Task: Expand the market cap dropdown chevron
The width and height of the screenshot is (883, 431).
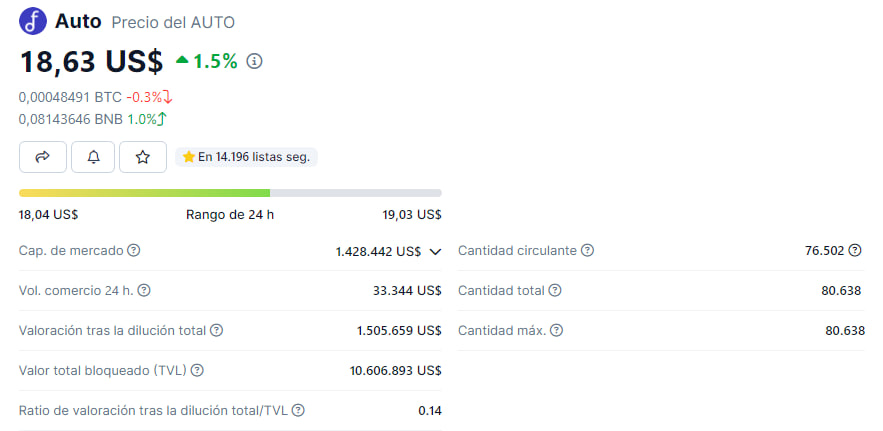Action: click(435, 252)
